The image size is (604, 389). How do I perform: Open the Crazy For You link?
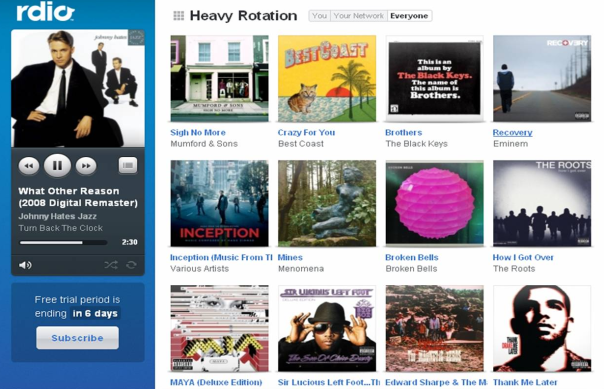(306, 132)
